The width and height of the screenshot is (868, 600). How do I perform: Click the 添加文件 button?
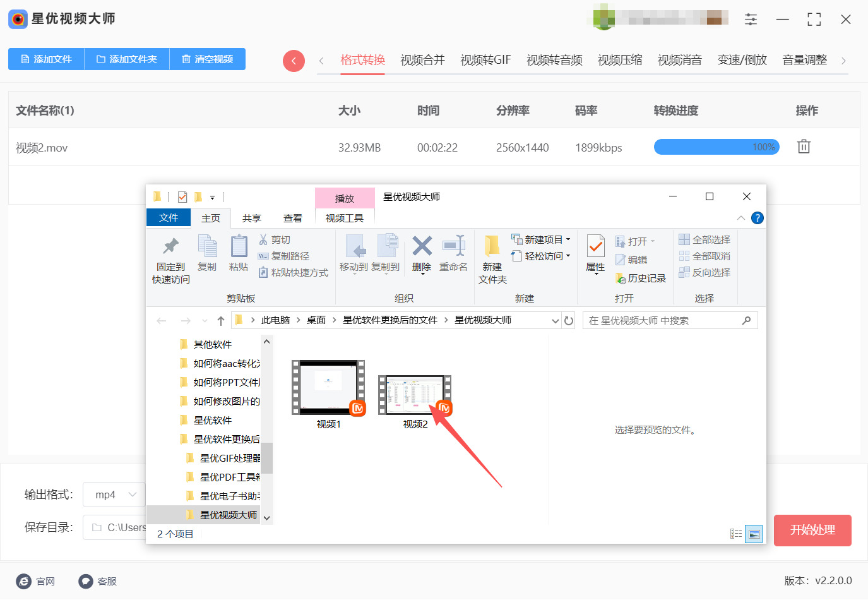pos(46,59)
